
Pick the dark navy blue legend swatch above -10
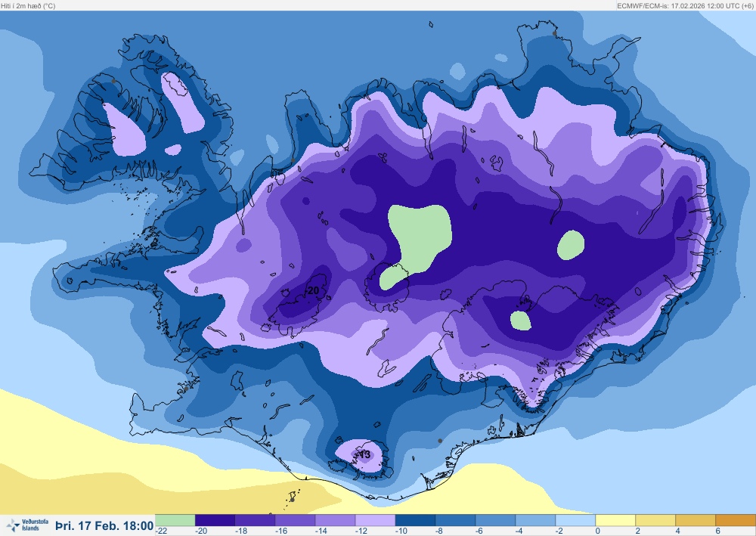coord(415,520)
